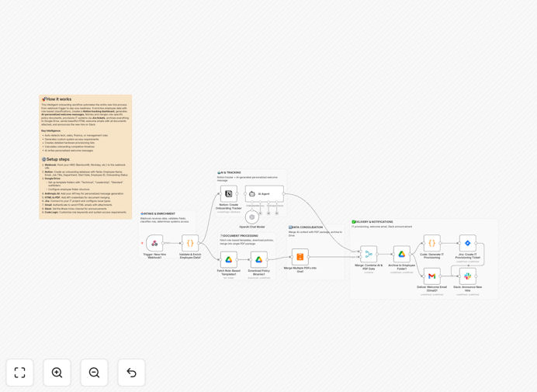Open the Slack: Announce New Hire node
Viewport: 537px width, 392px height.
(467, 276)
